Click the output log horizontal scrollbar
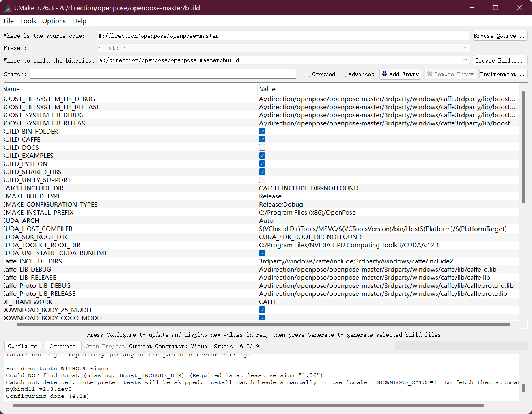This screenshot has width=532, height=414. pos(248,405)
